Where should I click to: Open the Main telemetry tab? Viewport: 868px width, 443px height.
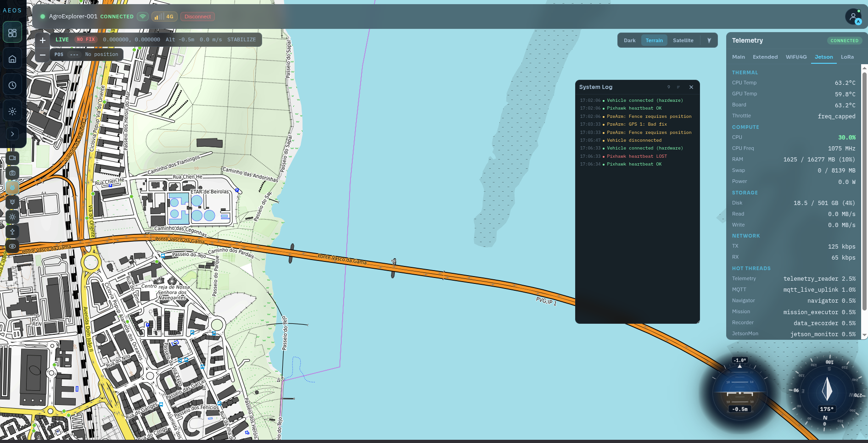click(739, 57)
